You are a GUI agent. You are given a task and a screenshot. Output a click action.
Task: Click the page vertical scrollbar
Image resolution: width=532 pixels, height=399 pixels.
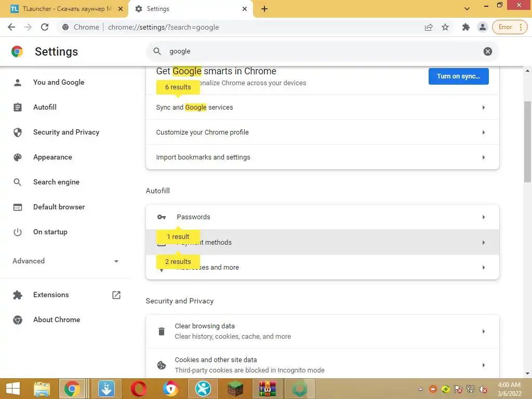527,142
